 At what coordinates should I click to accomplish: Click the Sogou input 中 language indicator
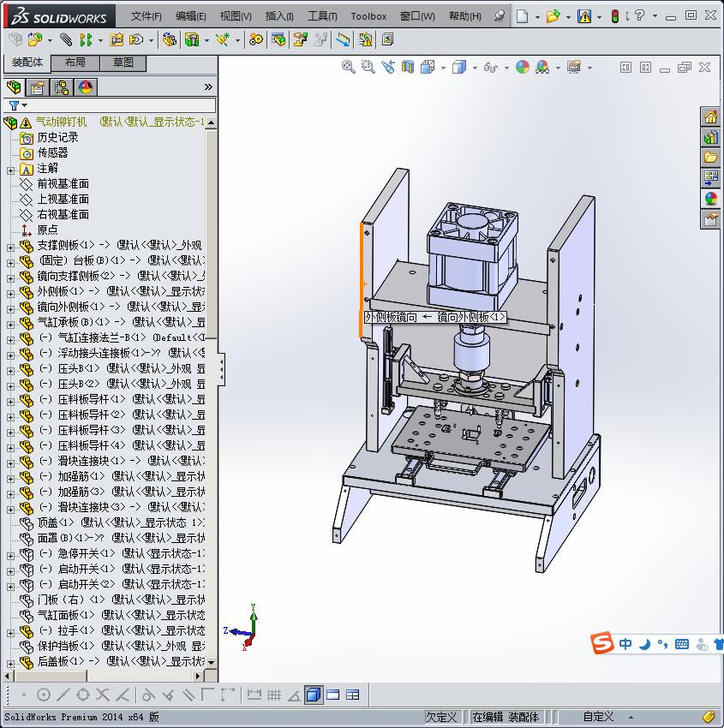(x=625, y=644)
